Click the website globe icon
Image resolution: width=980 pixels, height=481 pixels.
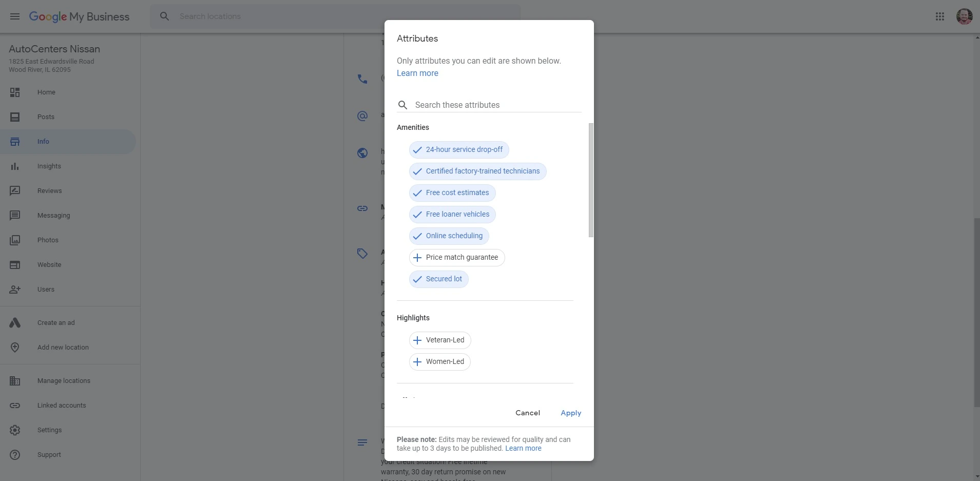tap(362, 153)
